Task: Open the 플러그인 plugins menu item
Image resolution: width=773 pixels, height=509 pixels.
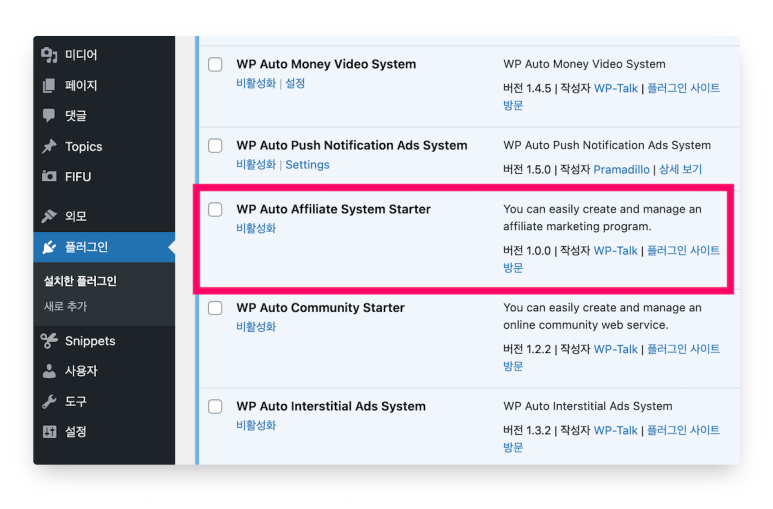Action: point(104,247)
